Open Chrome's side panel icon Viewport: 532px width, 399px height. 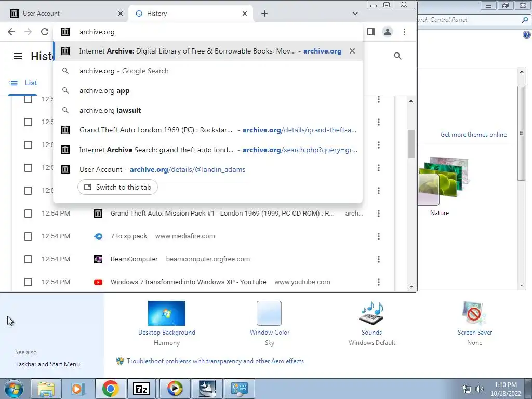[371, 32]
